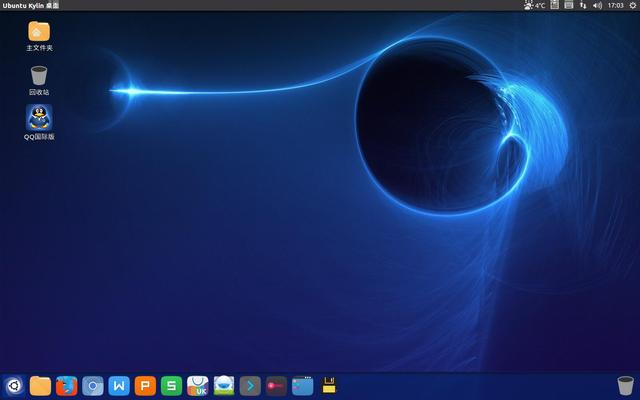The width and height of the screenshot is (640, 400).
Task: Open the 主文件夹 desktop folder
Action: 39,32
